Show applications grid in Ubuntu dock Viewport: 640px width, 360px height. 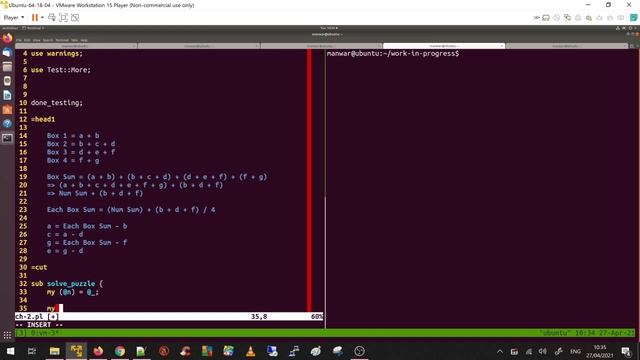7,336
